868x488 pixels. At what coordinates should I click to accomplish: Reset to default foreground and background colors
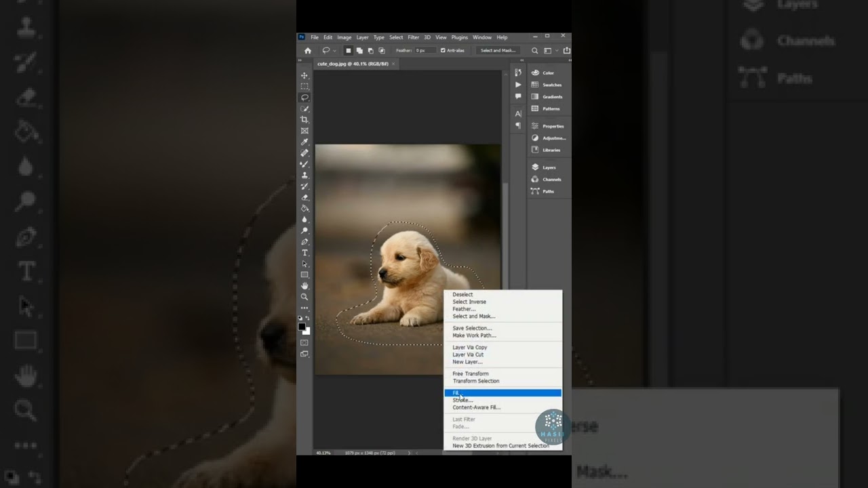click(x=300, y=318)
